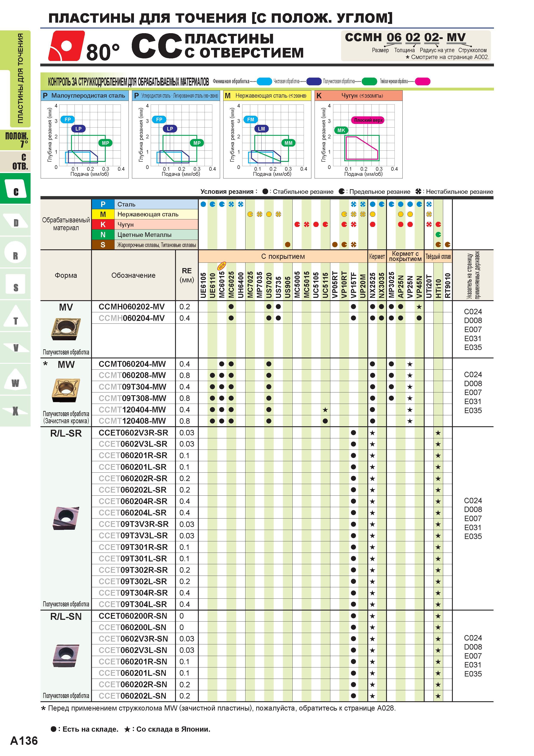Click the VP15TF grade column header
Viewport: 534px width, 756px height.
(x=353, y=285)
